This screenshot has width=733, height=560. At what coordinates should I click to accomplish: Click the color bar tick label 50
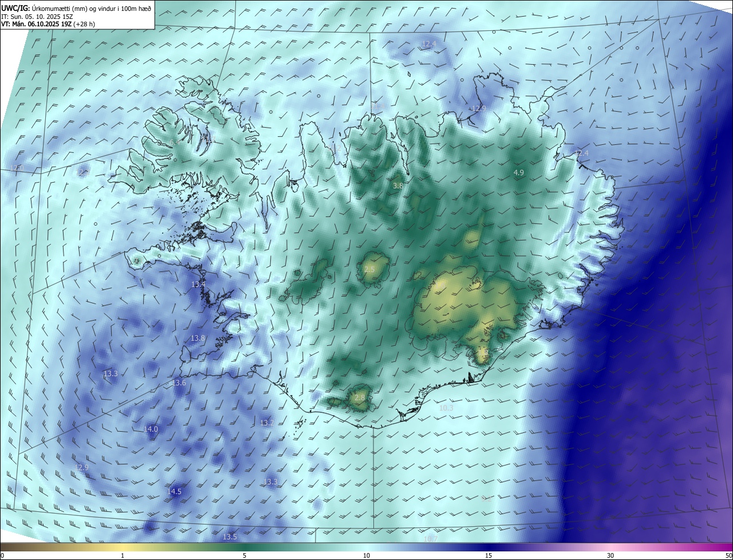point(728,556)
